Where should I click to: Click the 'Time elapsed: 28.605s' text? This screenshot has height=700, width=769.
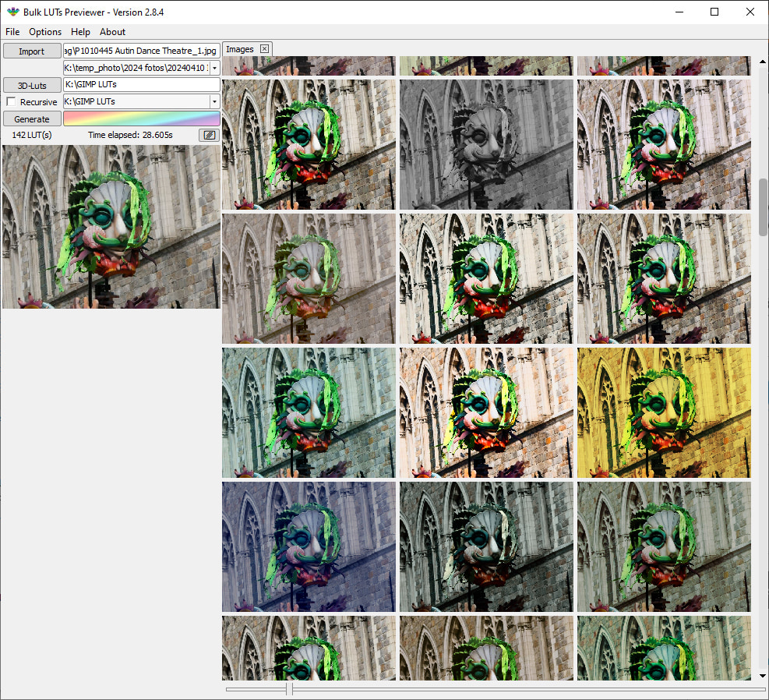tap(130, 135)
